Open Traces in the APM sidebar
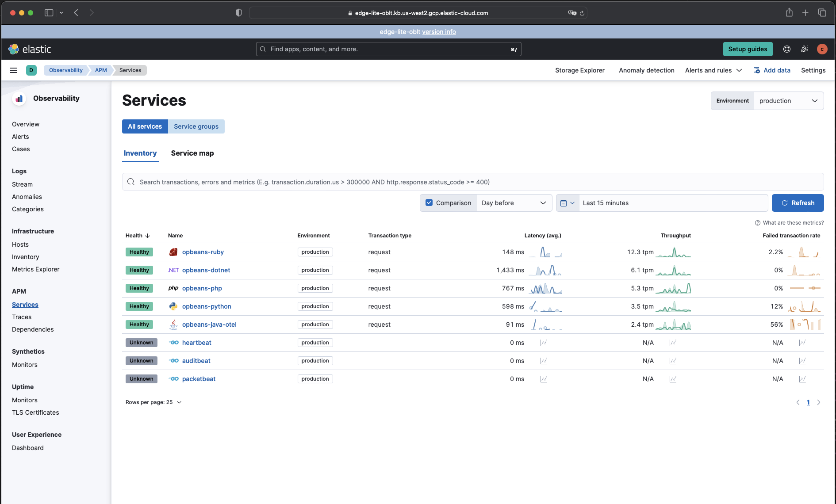 22,317
